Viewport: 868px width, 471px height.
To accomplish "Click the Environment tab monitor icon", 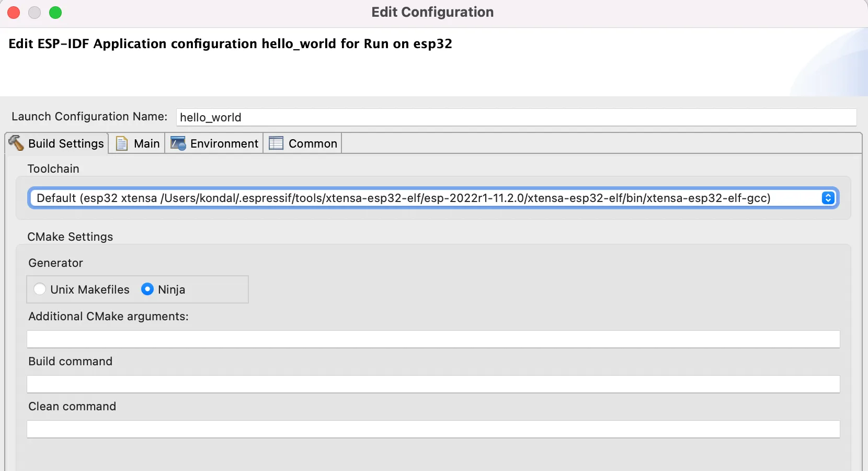I will coord(178,143).
